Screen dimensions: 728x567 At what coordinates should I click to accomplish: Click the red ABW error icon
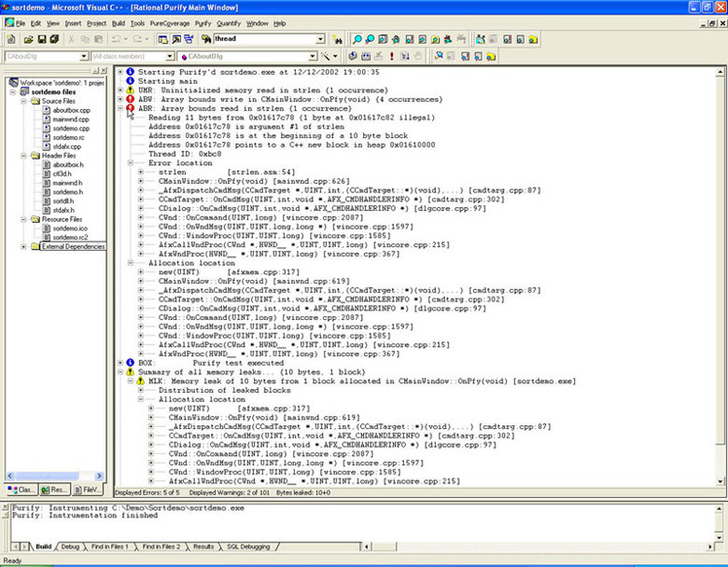[x=130, y=99]
